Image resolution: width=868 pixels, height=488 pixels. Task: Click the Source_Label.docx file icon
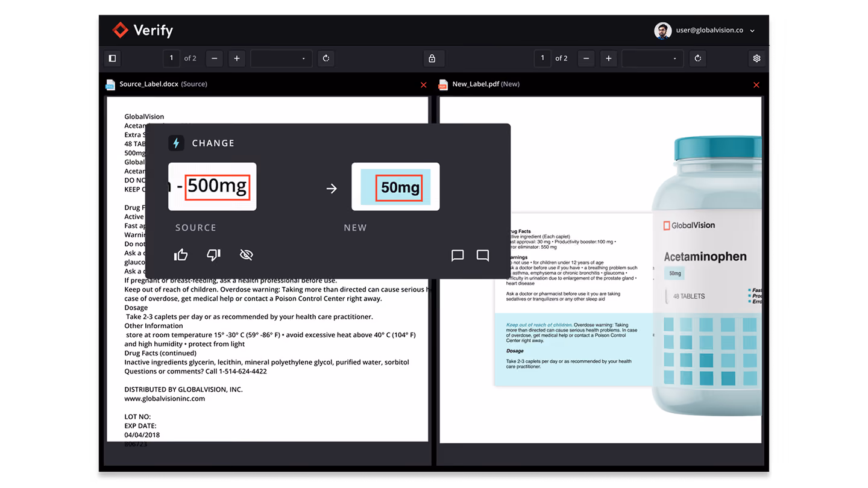110,84
